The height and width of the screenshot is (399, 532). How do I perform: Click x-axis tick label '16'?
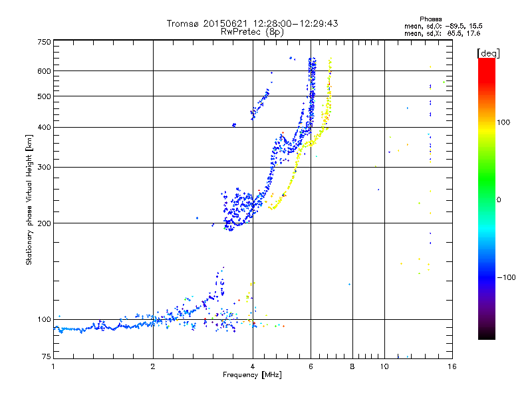pos(452,366)
